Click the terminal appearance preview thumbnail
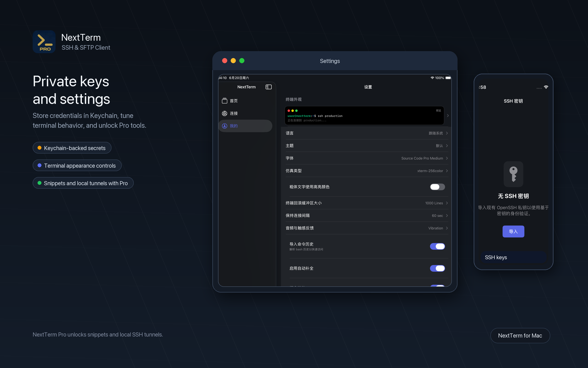This screenshot has width=588, height=368. pos(364,116)
